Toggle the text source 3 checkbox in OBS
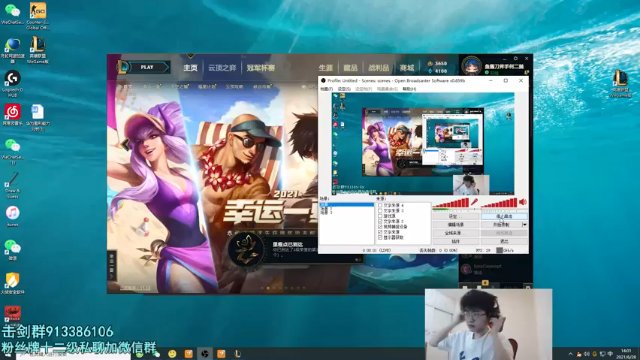This screenshot has height=360, width=640. click(380, 211)
